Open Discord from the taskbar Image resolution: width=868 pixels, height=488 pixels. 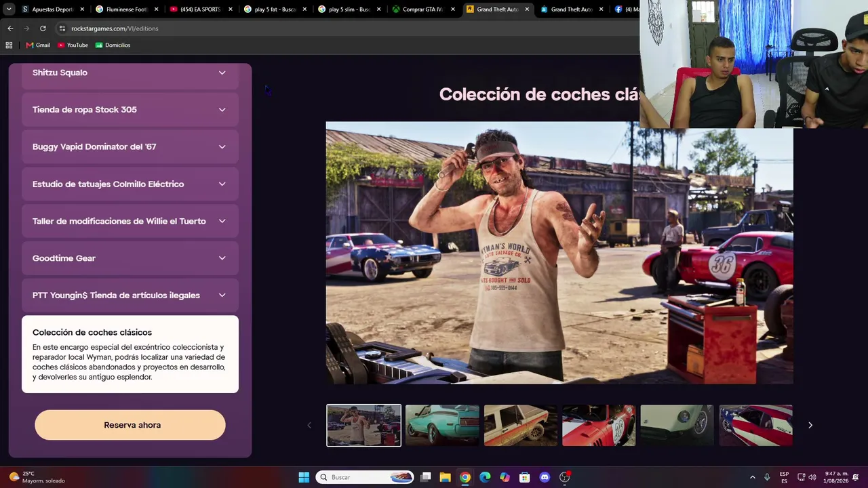[x=545, y=477]
